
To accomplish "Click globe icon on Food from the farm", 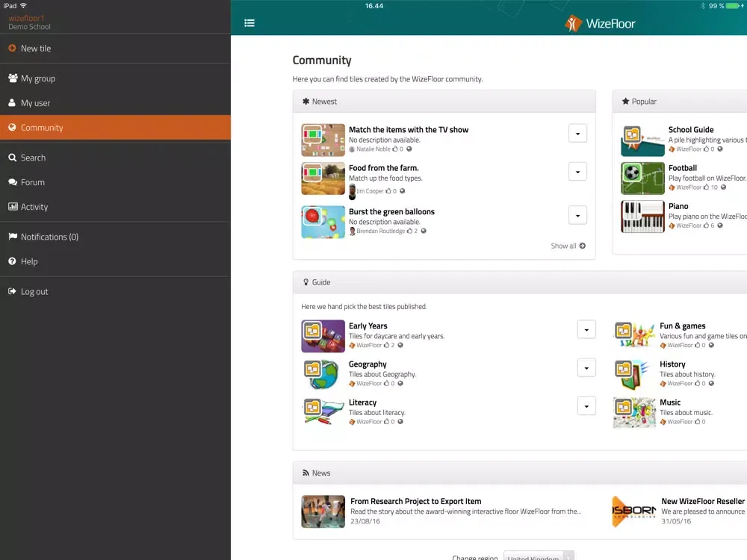I will pyautogui.click(x=403, y=191).
